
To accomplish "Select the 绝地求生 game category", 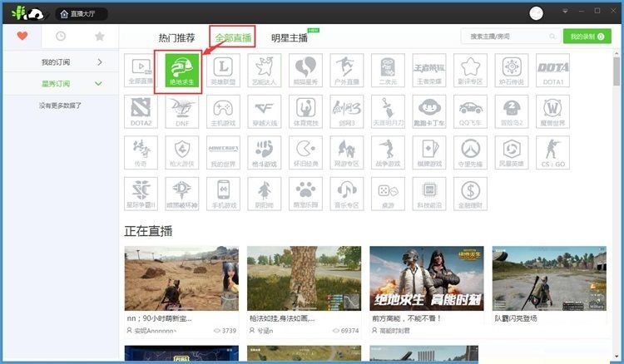I will click(181, 71).
